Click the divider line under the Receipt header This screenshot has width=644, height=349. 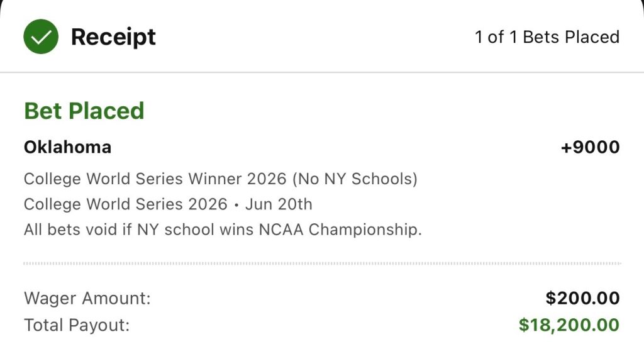click(322, 72)
